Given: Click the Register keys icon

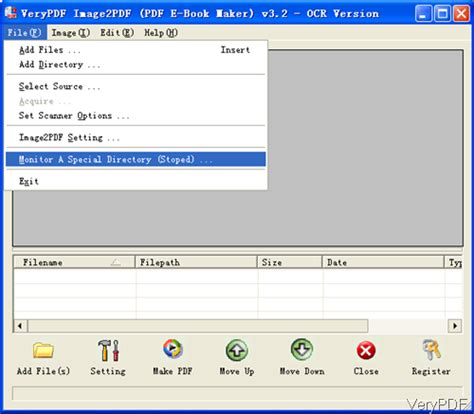Looking at the screenshot, I should (431, 350).
